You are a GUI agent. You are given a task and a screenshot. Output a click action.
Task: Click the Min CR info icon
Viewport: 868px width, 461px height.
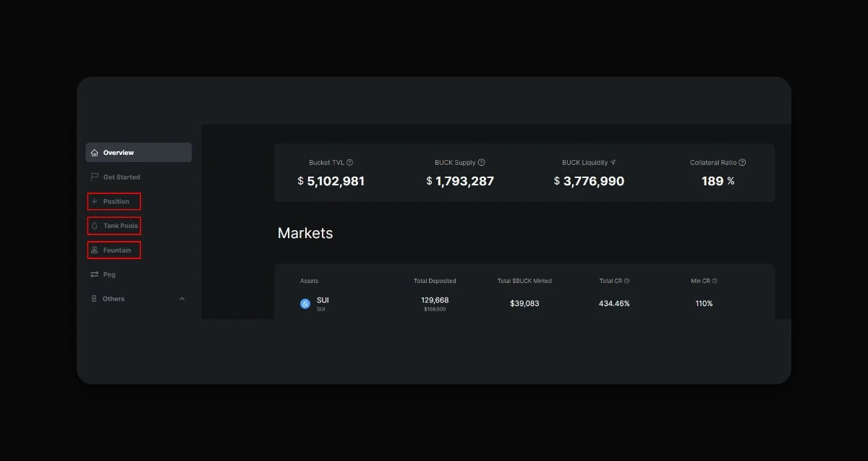pyautogui.click(x=715, y=281)
